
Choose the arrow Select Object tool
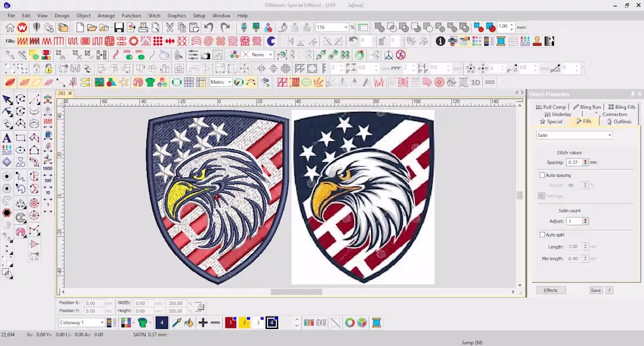click(x=7, y=100)
